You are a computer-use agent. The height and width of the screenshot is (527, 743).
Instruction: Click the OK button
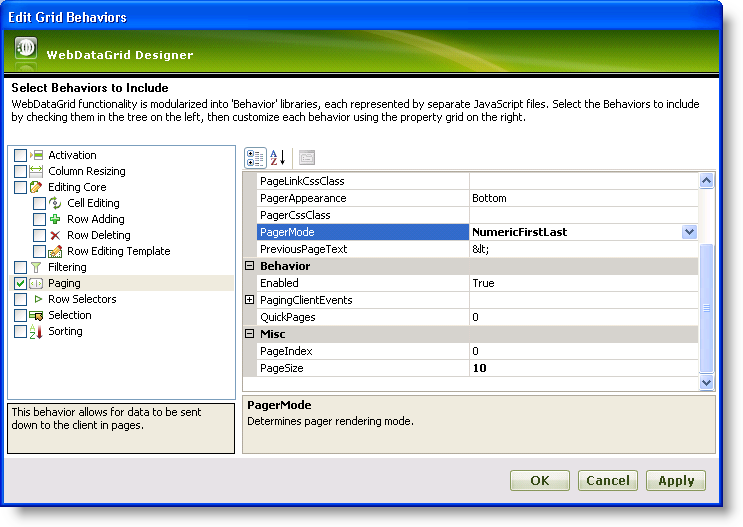(x=540, y=481)
